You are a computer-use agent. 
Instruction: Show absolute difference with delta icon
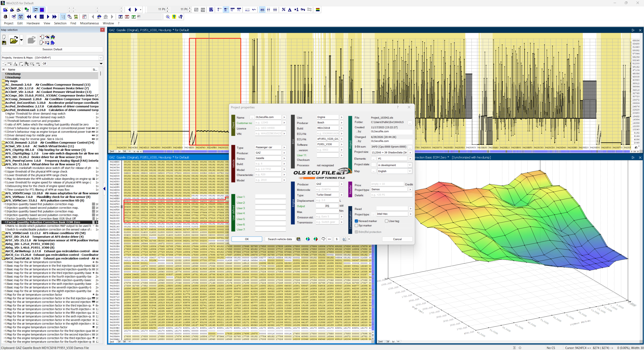[290, 10]
